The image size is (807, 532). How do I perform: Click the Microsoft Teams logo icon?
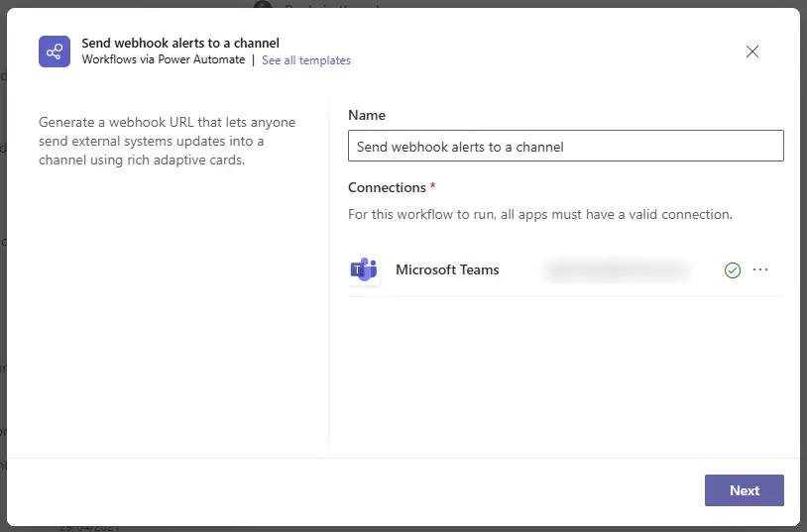click(x=364, y=269)
